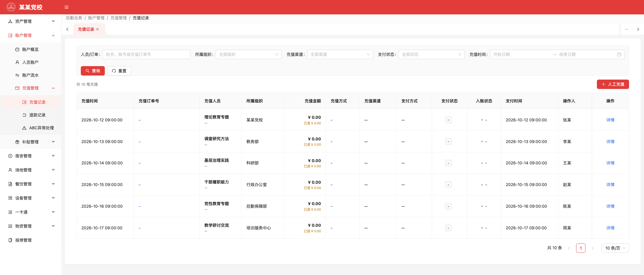This screenshot has height=275, width=644.
Task: Open the tab more options ellipsis
Action: (626, 29)
